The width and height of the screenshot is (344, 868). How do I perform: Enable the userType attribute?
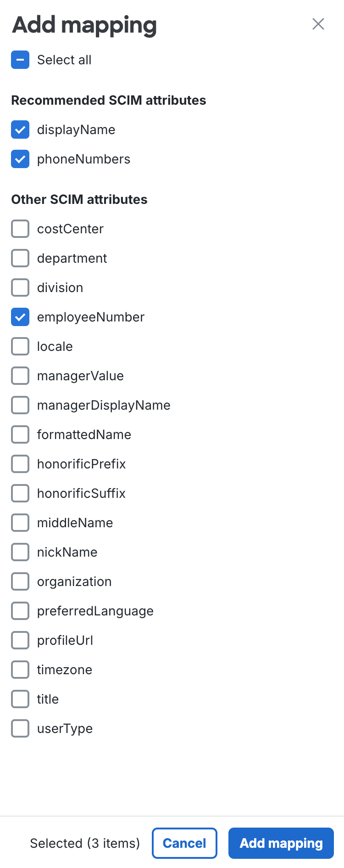[20, 728]
